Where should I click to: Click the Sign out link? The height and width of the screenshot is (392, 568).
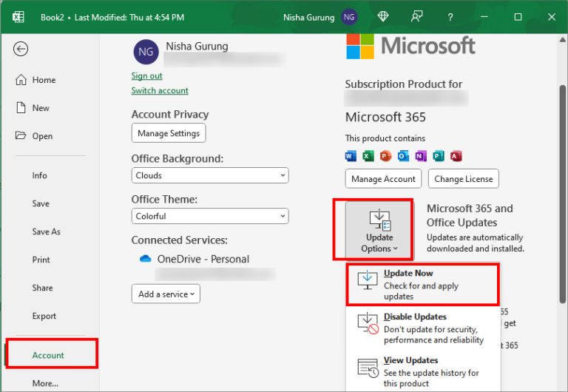click(x=146, y=75)
